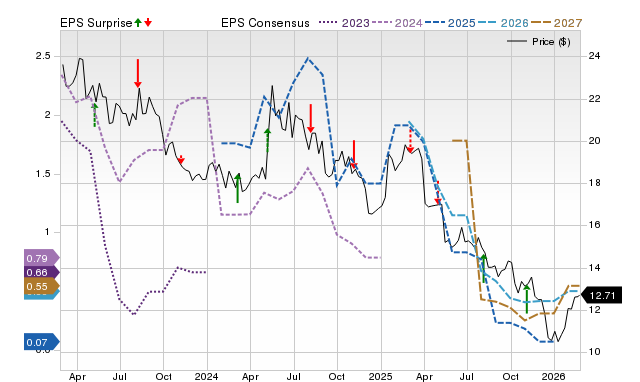The image size is (640, 382).
Task: Click the 0.07 blue value tag
Action: (41, 342)
